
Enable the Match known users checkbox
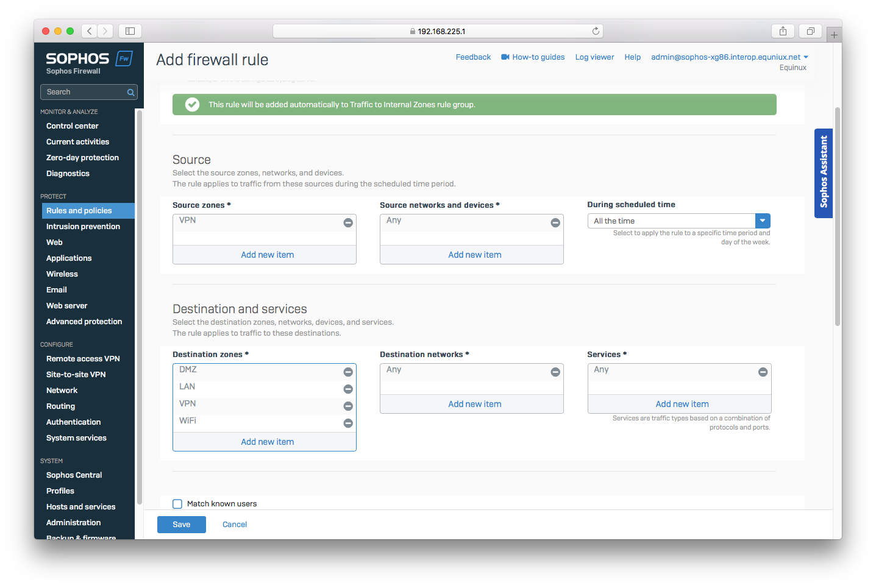tap(177, 503)
